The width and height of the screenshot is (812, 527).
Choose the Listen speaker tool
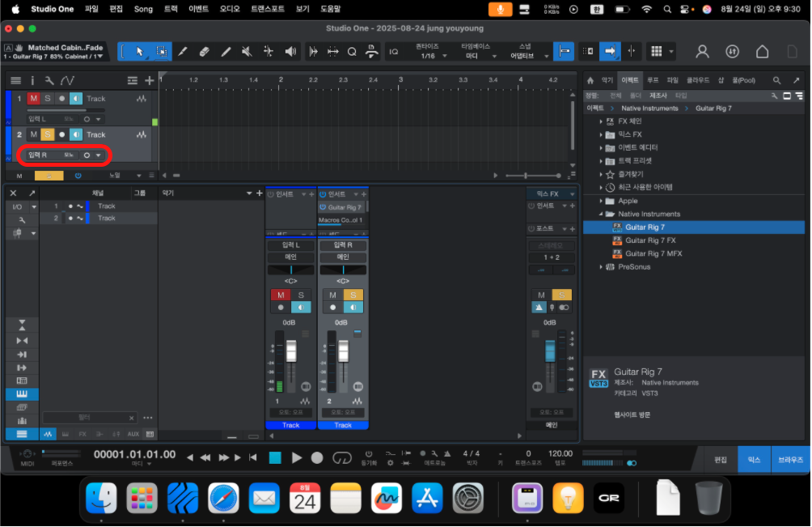[x=290, y=51]
